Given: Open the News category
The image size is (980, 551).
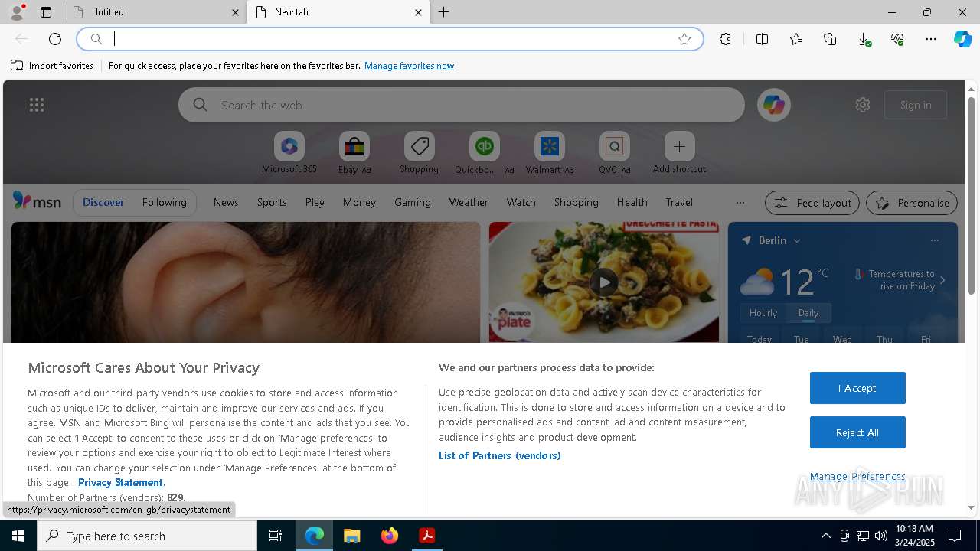Looking at the screenshot, I should (226, 202).
